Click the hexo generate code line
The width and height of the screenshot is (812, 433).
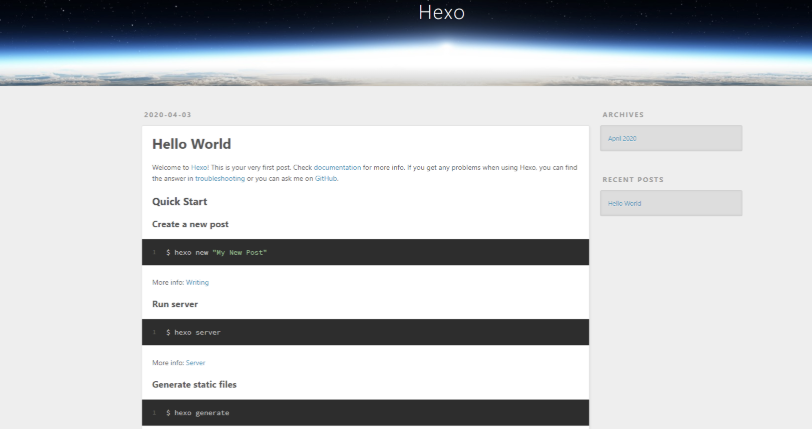[197, 413]
